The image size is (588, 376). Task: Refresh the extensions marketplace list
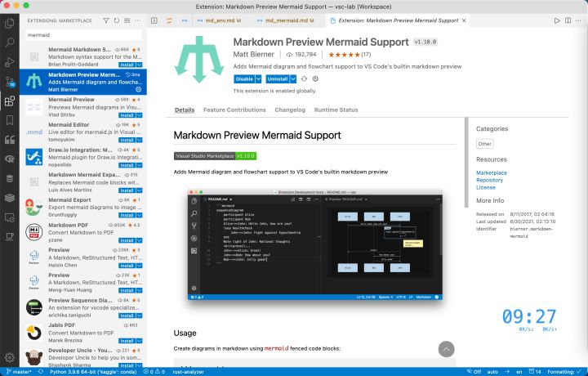pos(117,20)
